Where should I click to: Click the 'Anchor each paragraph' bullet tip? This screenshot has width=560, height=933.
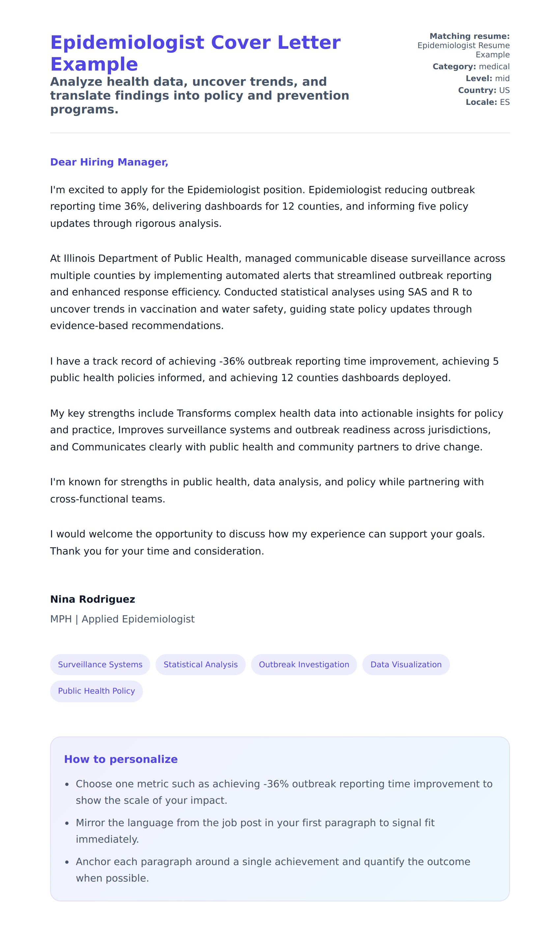(273, 870)
